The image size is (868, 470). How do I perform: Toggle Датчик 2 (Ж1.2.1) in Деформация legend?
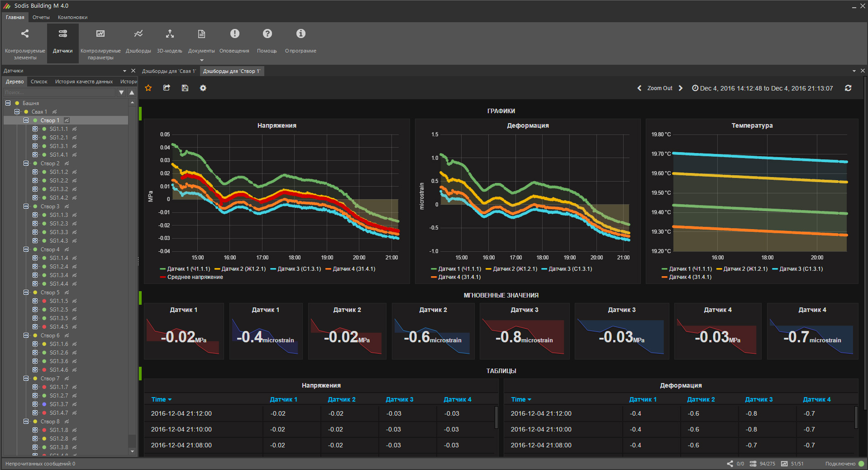click(x=511, y=269)
